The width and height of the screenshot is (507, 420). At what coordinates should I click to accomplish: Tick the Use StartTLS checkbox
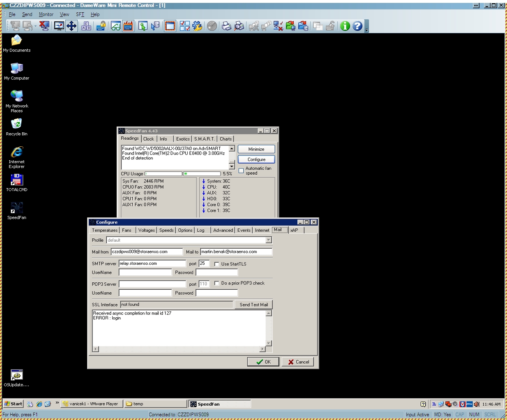[x=217, y=264]
